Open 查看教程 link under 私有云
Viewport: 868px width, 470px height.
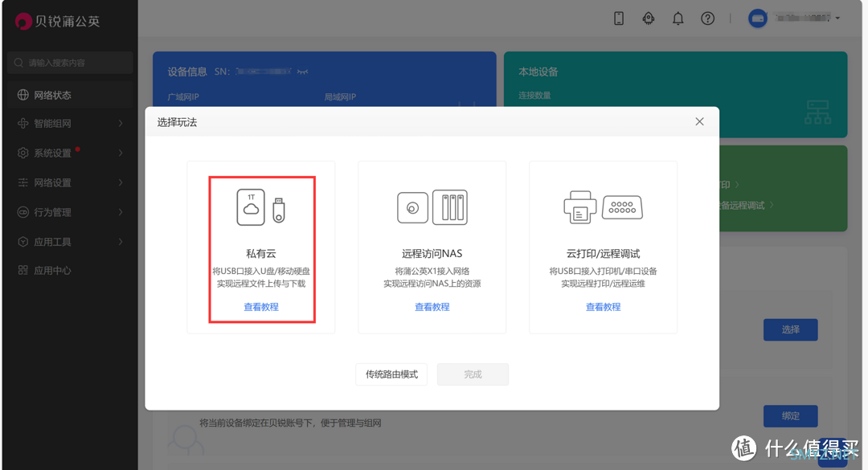[x=261, y=307]
